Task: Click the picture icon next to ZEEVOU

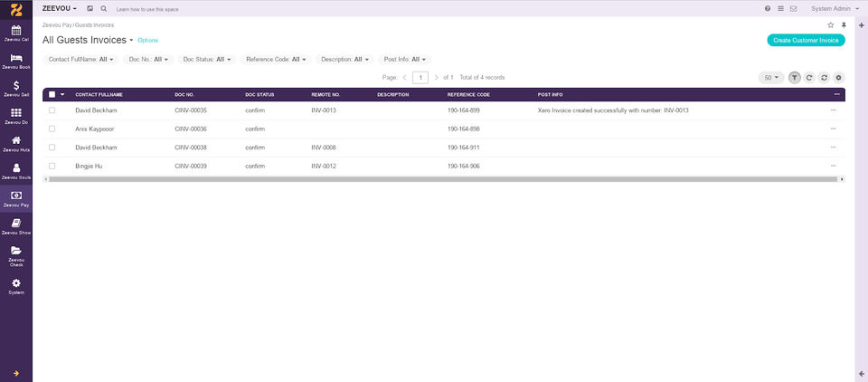Action: coord(90,9)
